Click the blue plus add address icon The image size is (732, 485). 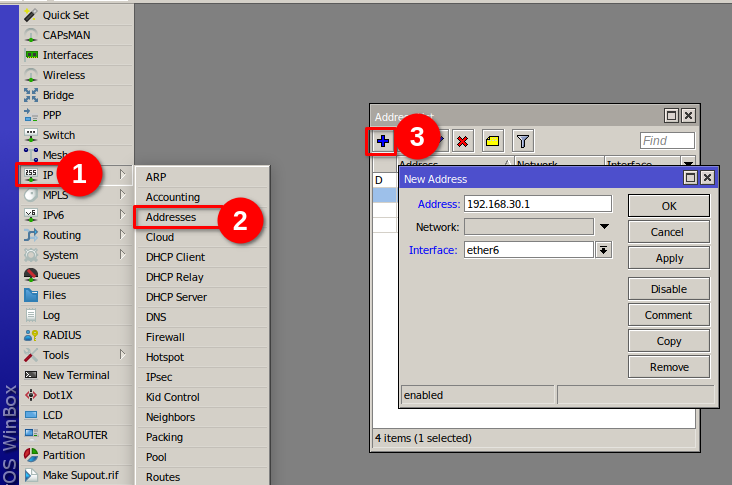[x=382, y=141]
